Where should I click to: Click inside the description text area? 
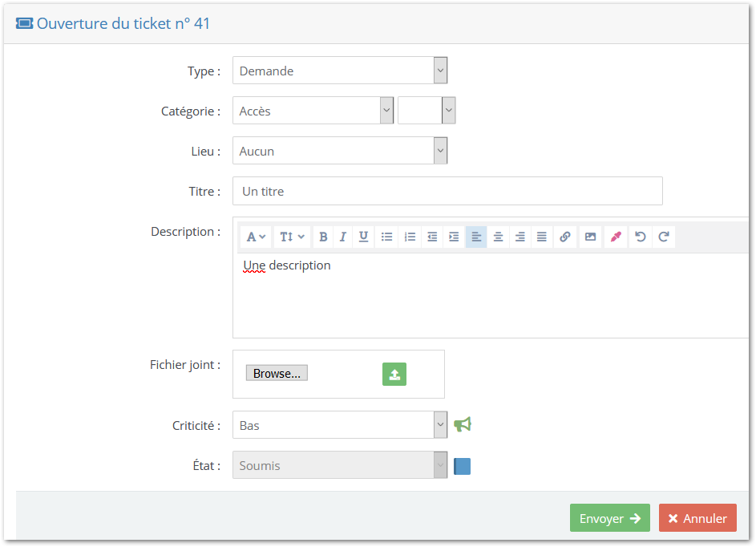[491, 295]
